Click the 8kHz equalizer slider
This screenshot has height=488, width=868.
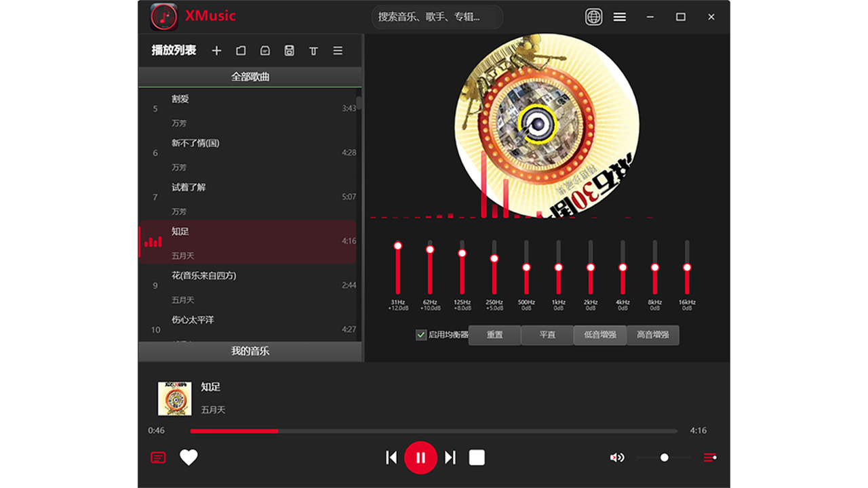click(655, 267)
